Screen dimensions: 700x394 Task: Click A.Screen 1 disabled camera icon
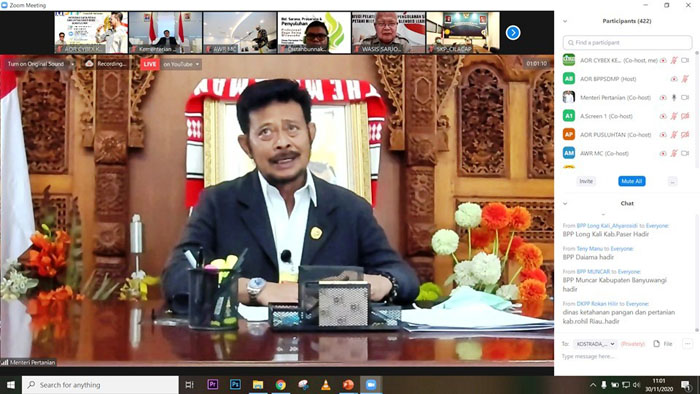coord(685,116)
